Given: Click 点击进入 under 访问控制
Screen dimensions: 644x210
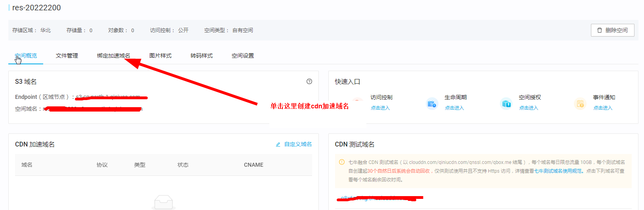Looking at the screenshot, I should click(x=380, y=108).
